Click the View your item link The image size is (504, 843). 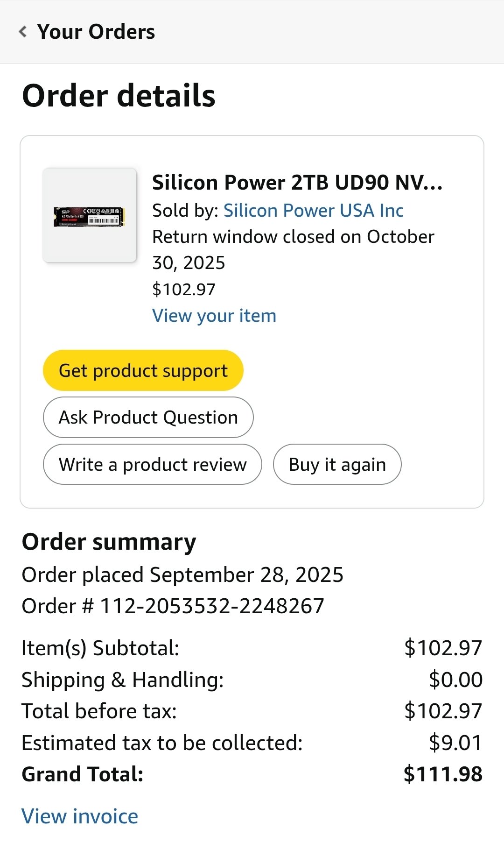214,316
